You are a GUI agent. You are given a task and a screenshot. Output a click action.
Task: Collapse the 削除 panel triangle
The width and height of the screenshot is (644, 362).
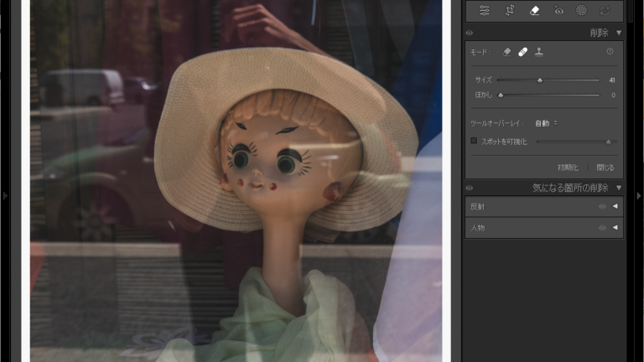tap(619, 33)
